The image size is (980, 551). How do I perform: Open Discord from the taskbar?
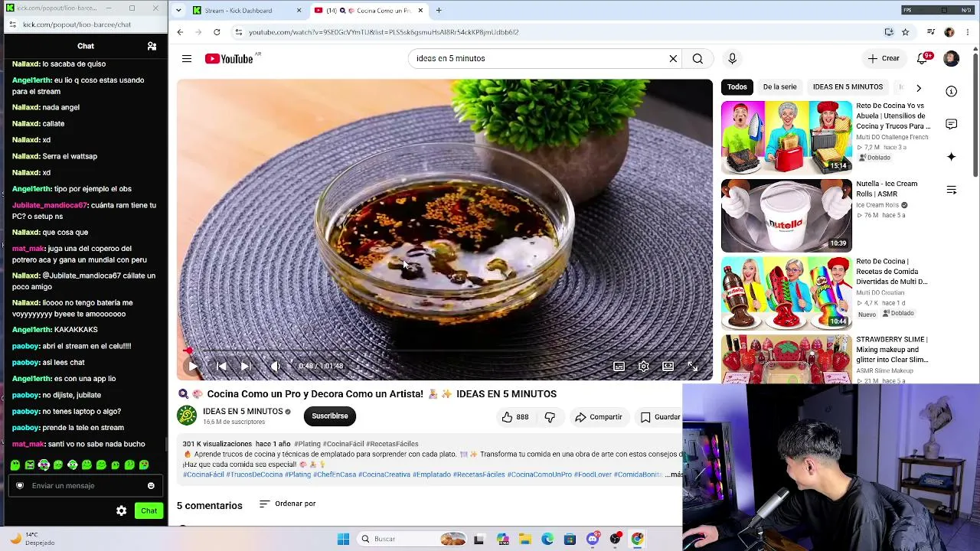pos(593,539)
